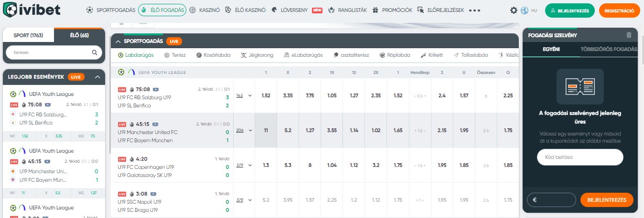Focus the euro stake amount field
Viewport: 644px width, 218px height.
(x=551, y=200)
